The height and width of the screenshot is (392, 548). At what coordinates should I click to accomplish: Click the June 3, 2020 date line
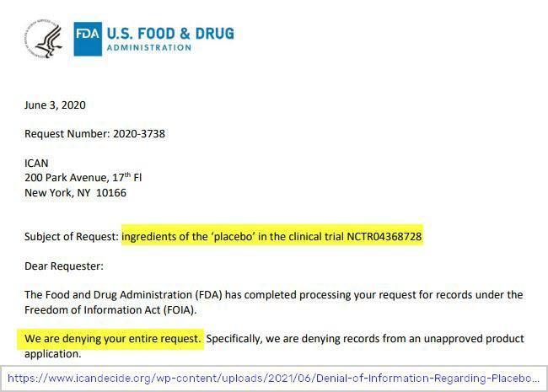55,105
